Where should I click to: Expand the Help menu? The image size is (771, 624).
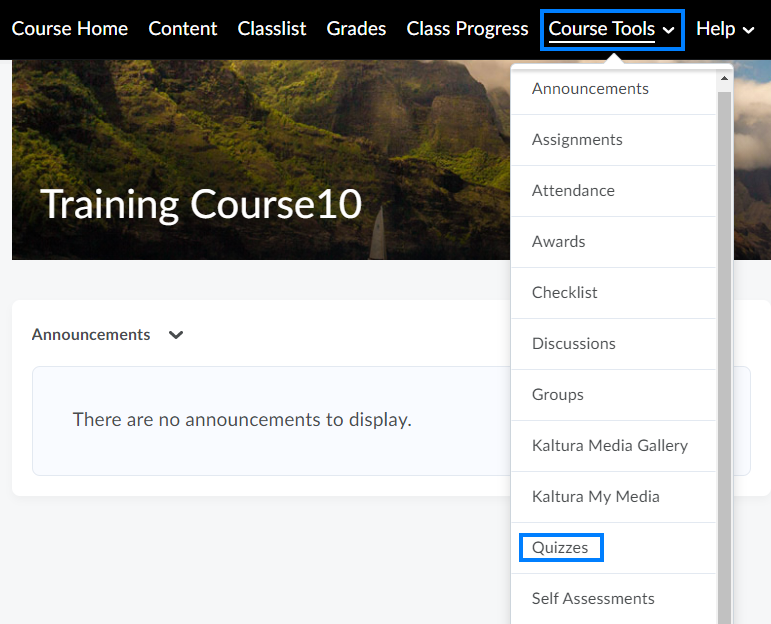tap(725, 29)
